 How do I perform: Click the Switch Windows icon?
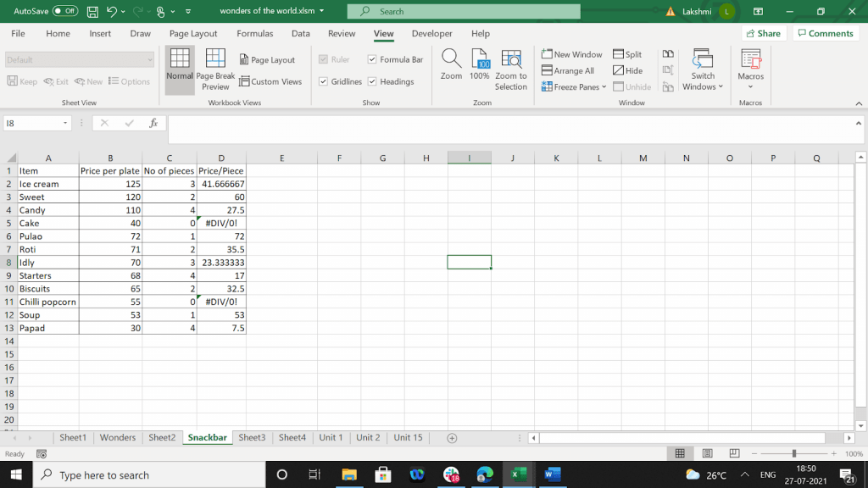click(703, 59)
